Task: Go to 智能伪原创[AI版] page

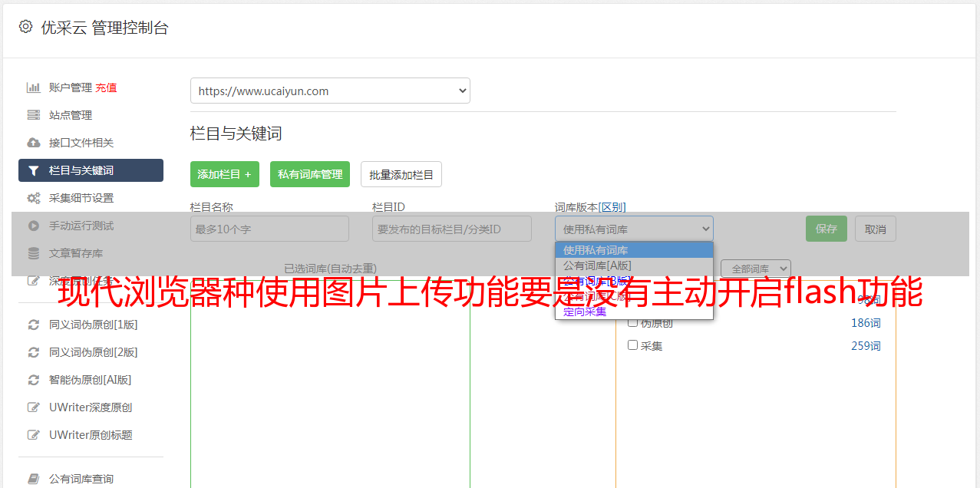Action: tap(91, 380)
